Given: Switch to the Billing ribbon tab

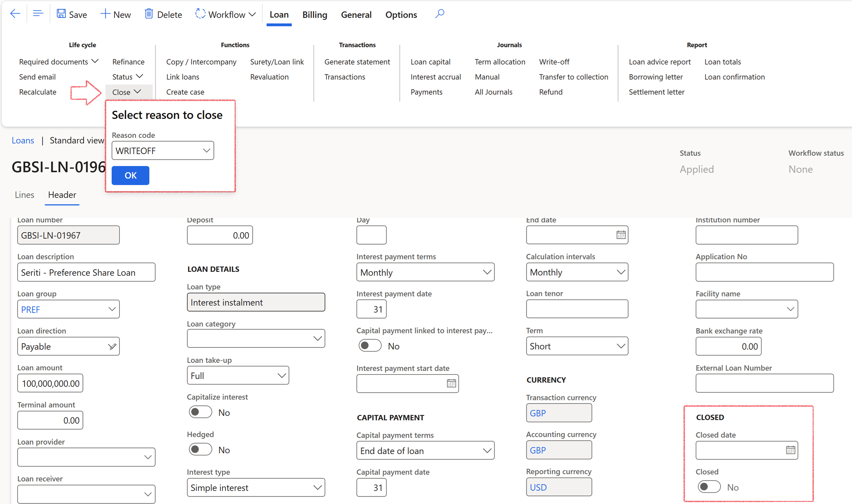Looking at the screenshot, I should [314, 14].
